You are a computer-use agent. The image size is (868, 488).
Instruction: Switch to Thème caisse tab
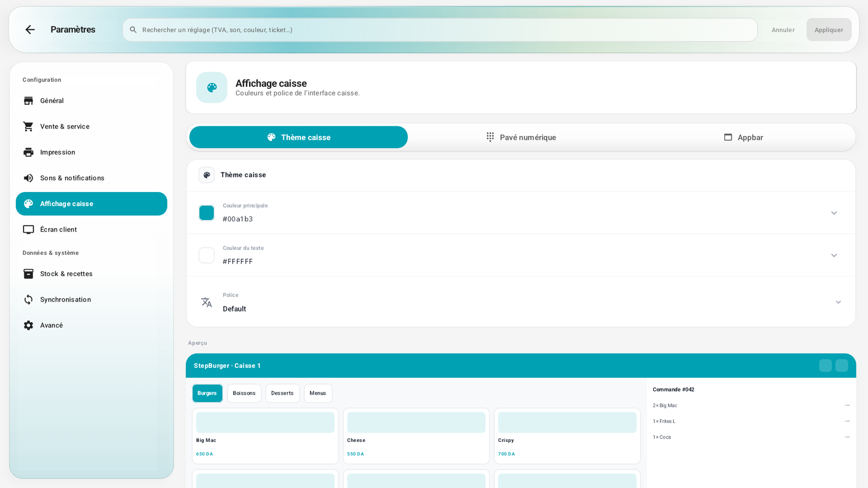click(298, 137)
